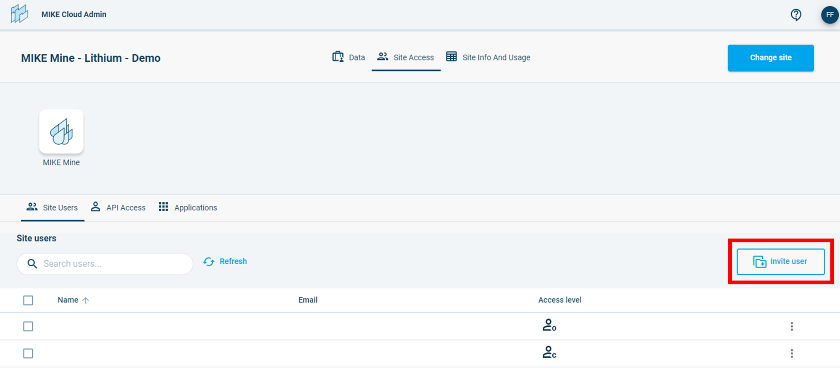
Task: Click the access level icon with subscript o
Action: [x=549, y=326]
